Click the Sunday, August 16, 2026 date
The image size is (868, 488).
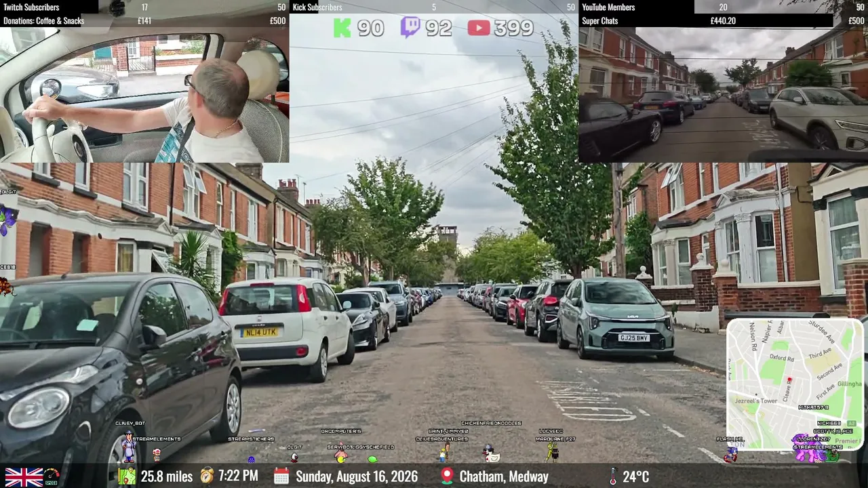[x=357, y=476]
